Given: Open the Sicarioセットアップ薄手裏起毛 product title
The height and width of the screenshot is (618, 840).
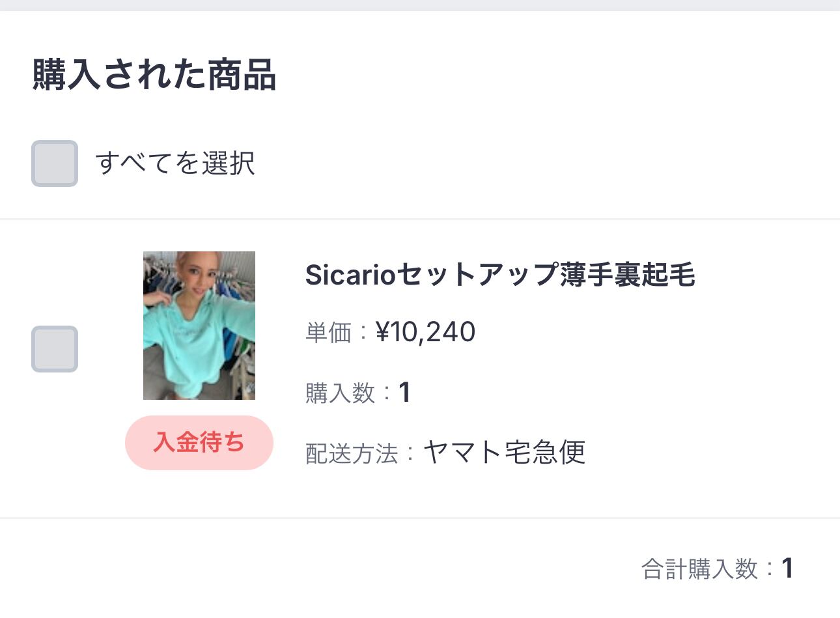Looking at the screenshot, I should 500,275.
